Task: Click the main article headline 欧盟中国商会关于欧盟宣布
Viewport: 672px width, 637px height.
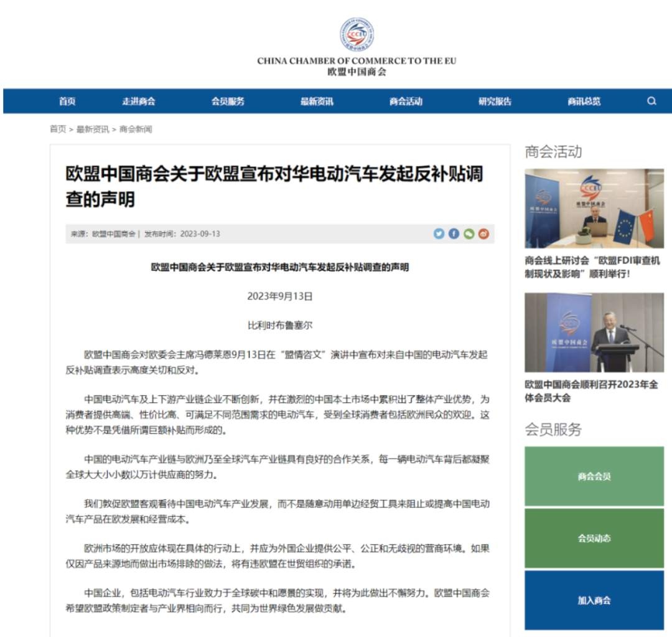Action: point(274,186)
